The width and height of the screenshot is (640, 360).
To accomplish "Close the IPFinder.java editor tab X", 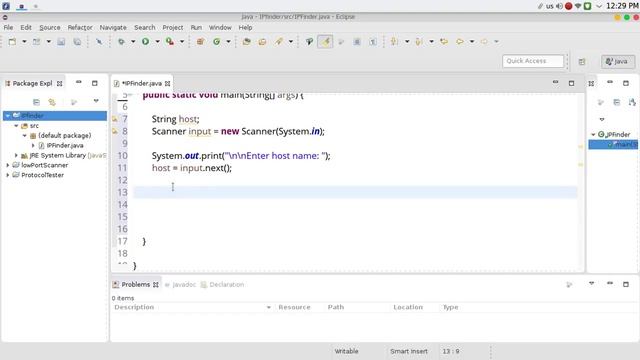I will tap(167, 84).
